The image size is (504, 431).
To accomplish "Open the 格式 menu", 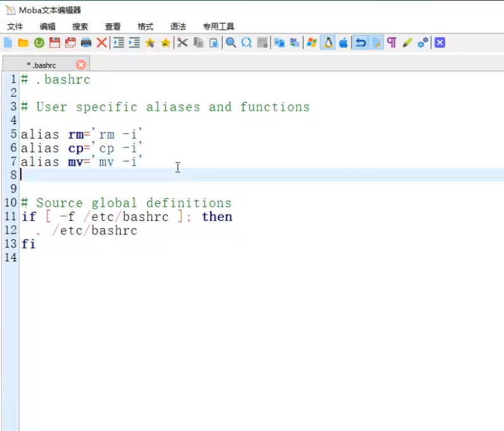I will coord(145,27).
